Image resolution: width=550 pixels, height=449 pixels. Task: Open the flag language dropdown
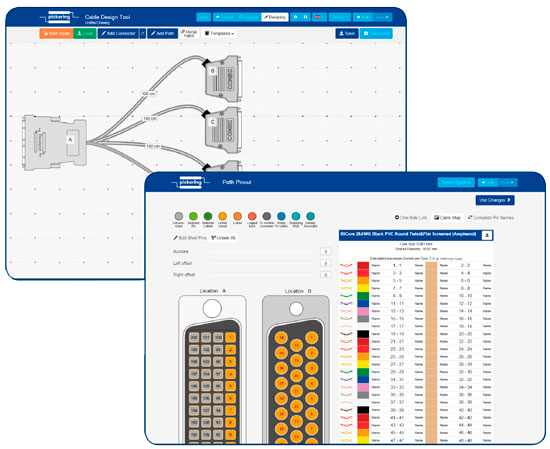coord(319,17)
